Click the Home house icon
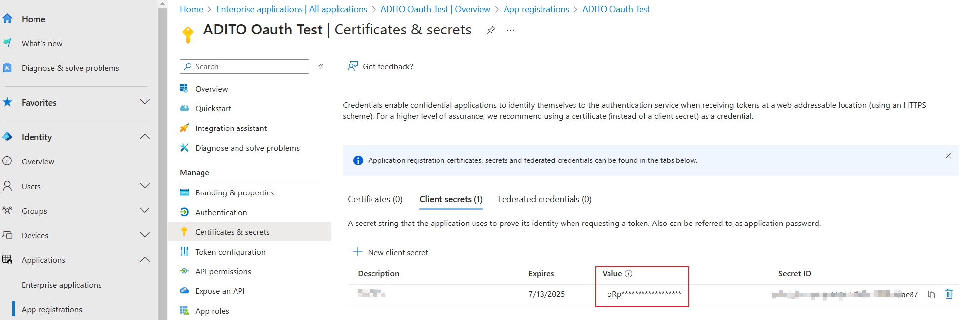 coord(7,19)
